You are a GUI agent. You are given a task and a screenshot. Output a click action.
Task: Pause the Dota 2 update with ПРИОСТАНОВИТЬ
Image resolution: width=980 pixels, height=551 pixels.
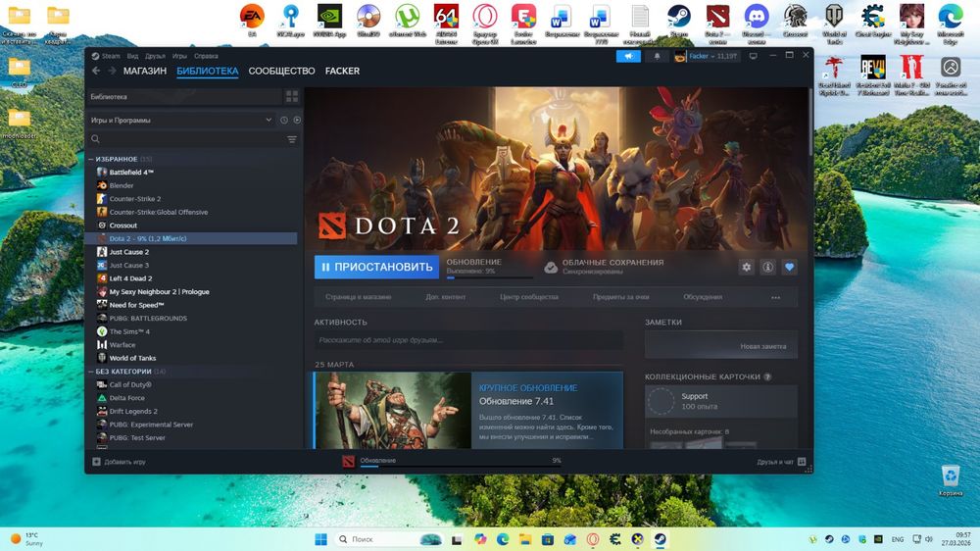[376, 267]
